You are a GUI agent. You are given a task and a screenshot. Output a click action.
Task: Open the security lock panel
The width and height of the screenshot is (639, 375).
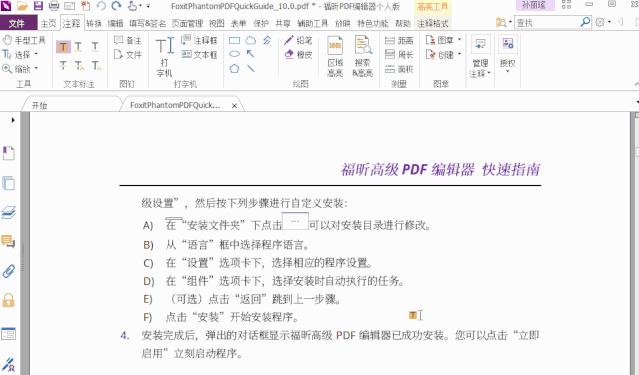(9, 300)
